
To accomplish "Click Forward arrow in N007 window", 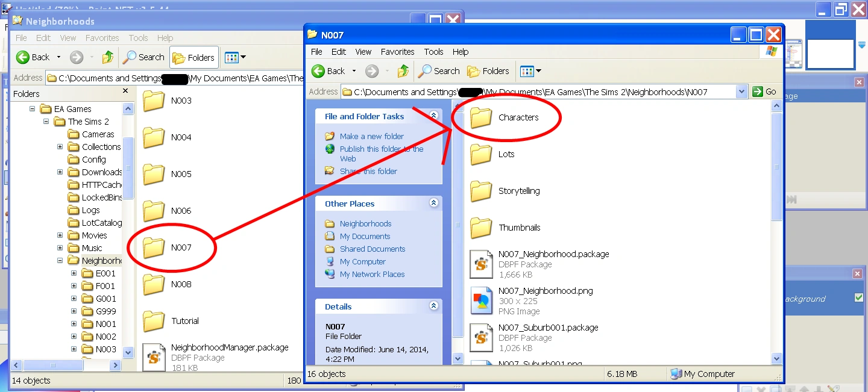I will click(372, 71).
